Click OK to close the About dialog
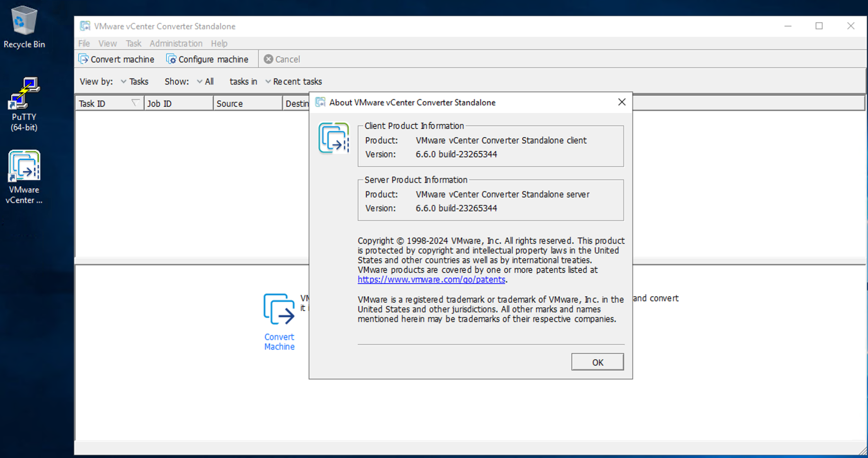The height and width of the screenshot is (458, 868). 597,362
